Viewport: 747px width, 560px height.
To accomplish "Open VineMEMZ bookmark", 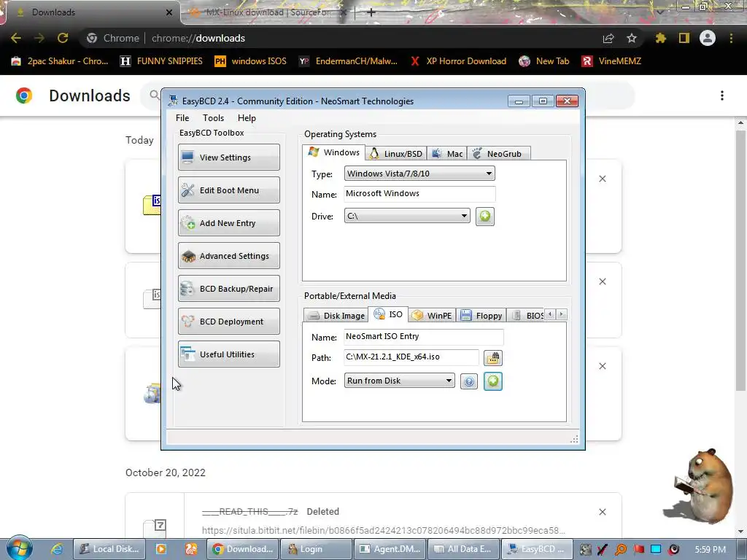I will 611,61.
